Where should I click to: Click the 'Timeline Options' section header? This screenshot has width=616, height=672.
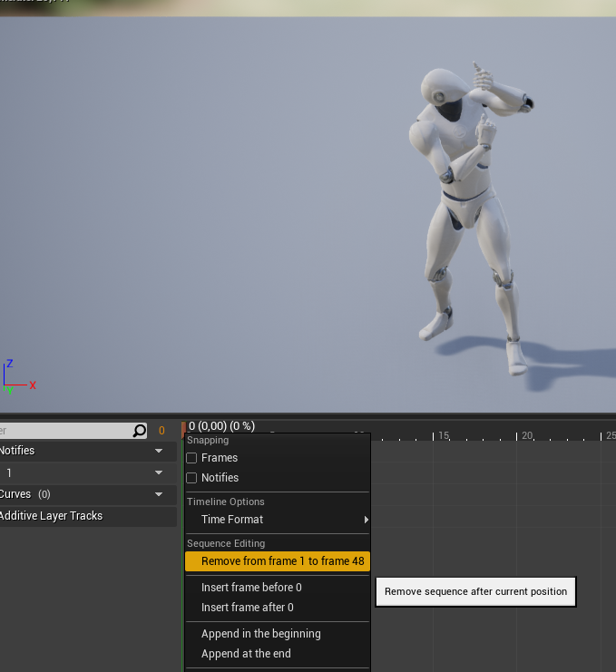click(226, 502)
